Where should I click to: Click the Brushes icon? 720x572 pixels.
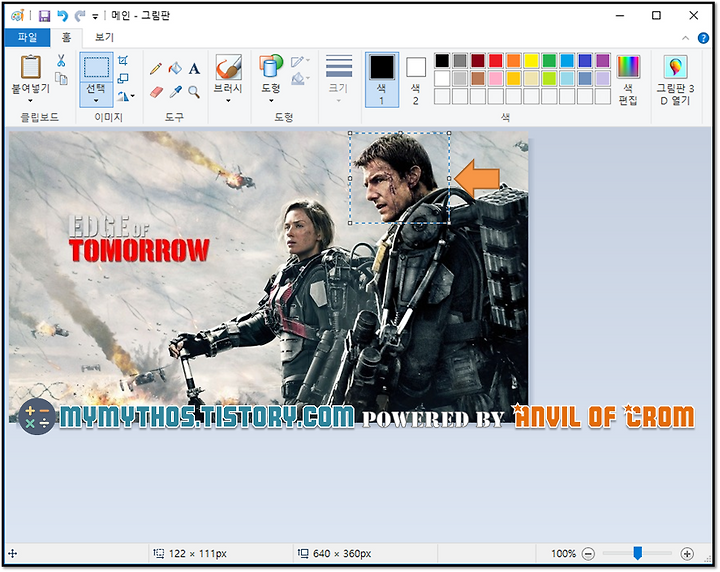click(x=228, y=67)
